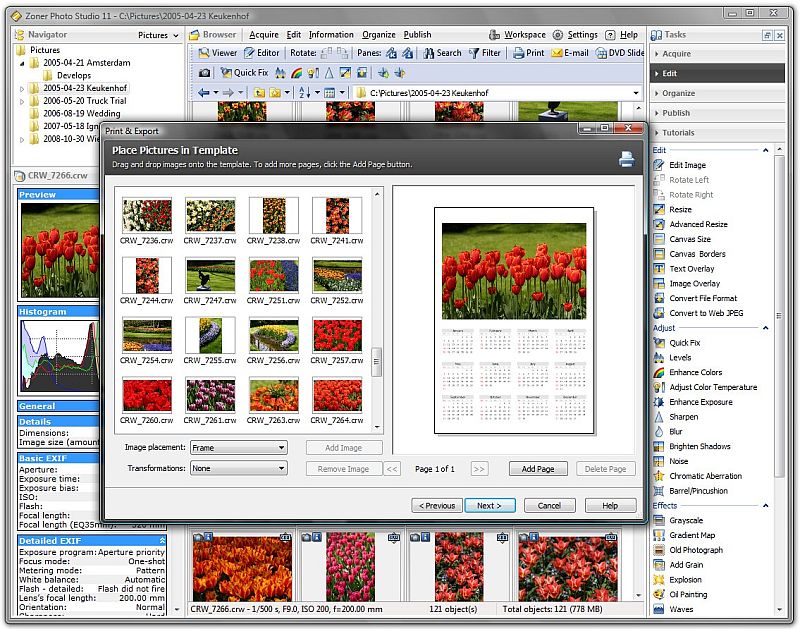This screenshot has width=800, height=629.
Task: Click the thumbnail list scrollbar in the dialog
Action: tap(377, 362)
